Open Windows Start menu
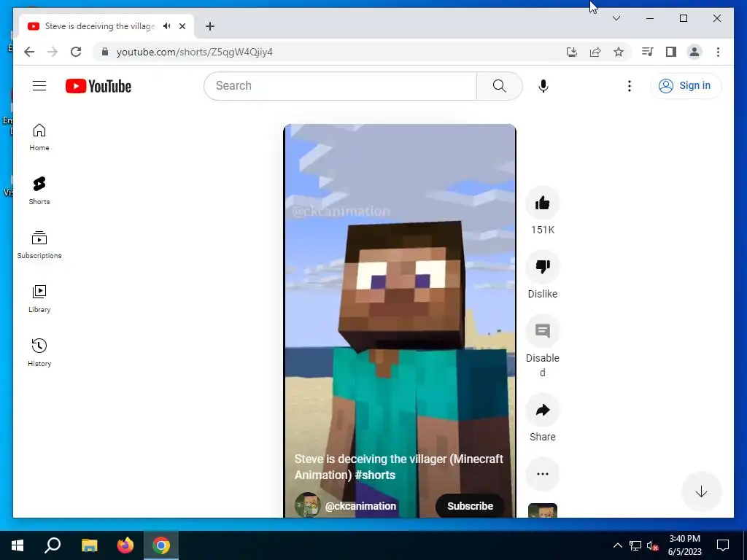Viewport: 747px width, 560px height. tap(18, 545)
